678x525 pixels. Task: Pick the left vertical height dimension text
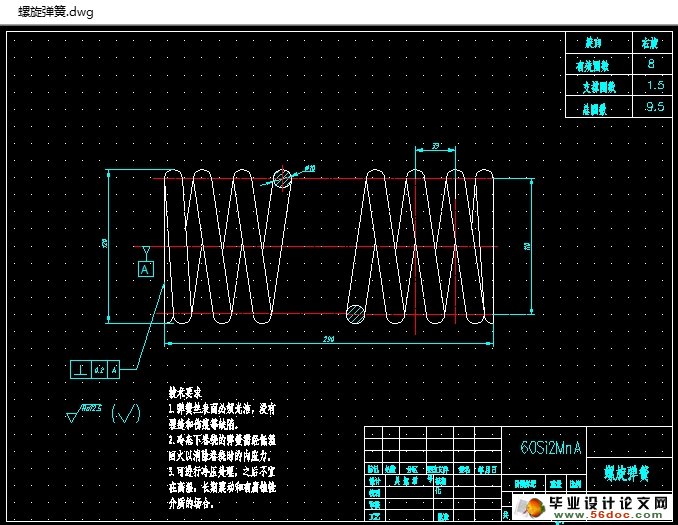coord(104,244)
